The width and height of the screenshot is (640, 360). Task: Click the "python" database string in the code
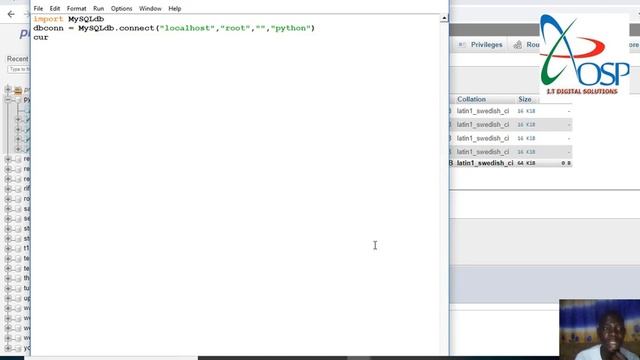tap(291, 28)
